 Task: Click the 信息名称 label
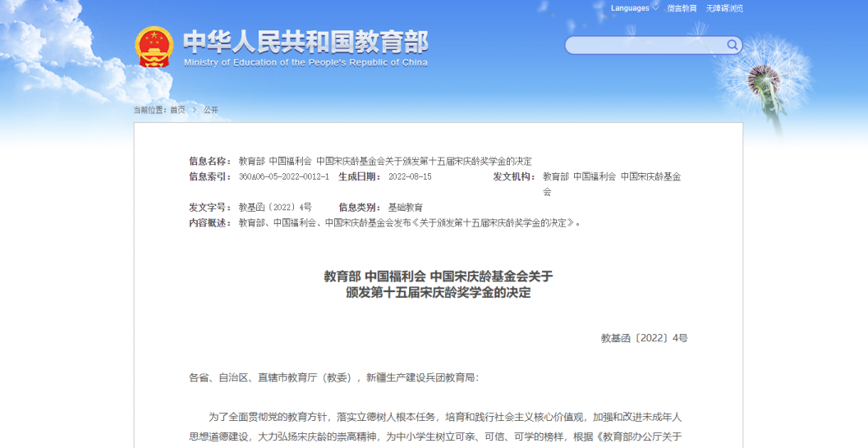pyautogui.click(x=209, y=161)
